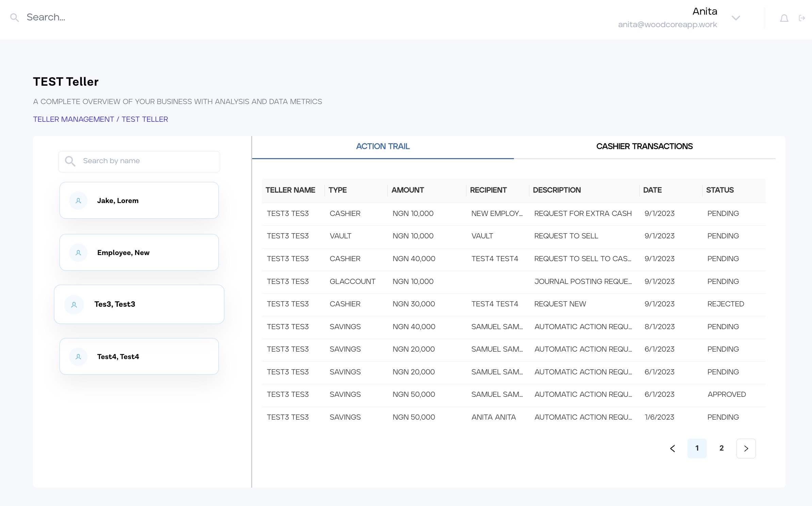Open the Teller Management breadcrumb link
The image size is (812, 506).
coord(74,119)
